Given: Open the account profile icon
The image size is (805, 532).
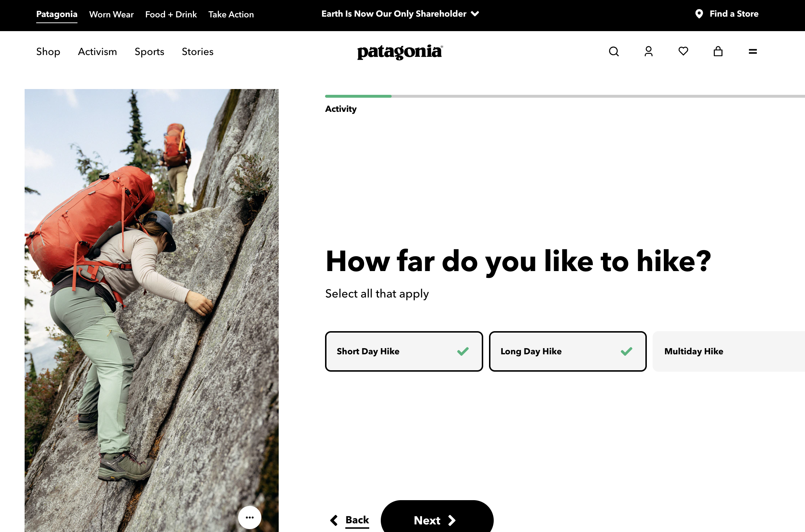Looking at the screenshot, I should click(648, 51).
